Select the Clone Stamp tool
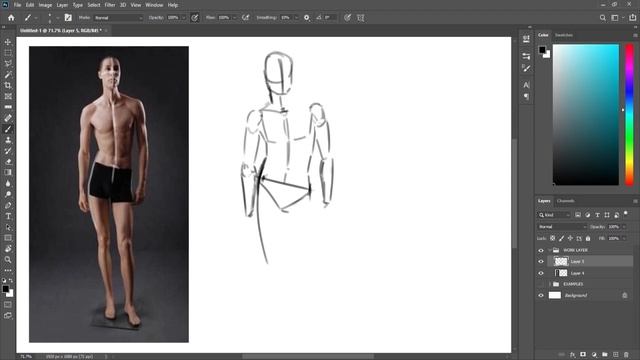This screenshot has width=640, height=360. [x=8, y=140]
